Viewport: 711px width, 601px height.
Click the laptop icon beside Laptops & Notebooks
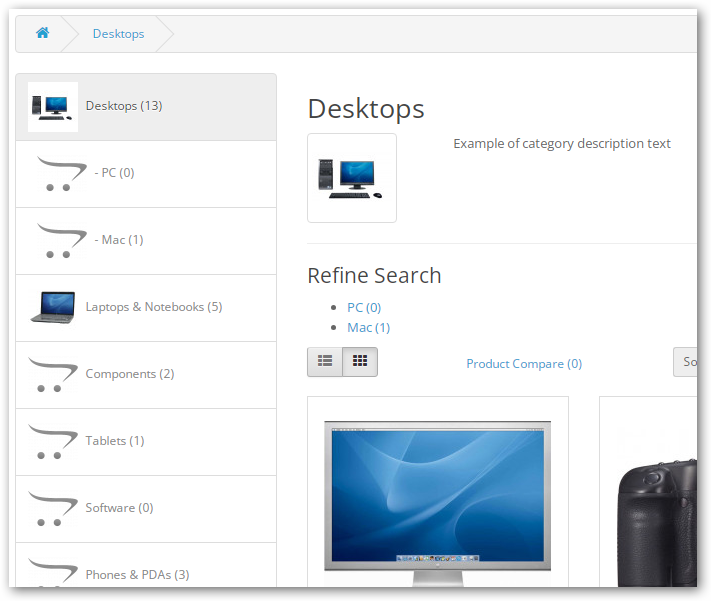coord(53,308)
